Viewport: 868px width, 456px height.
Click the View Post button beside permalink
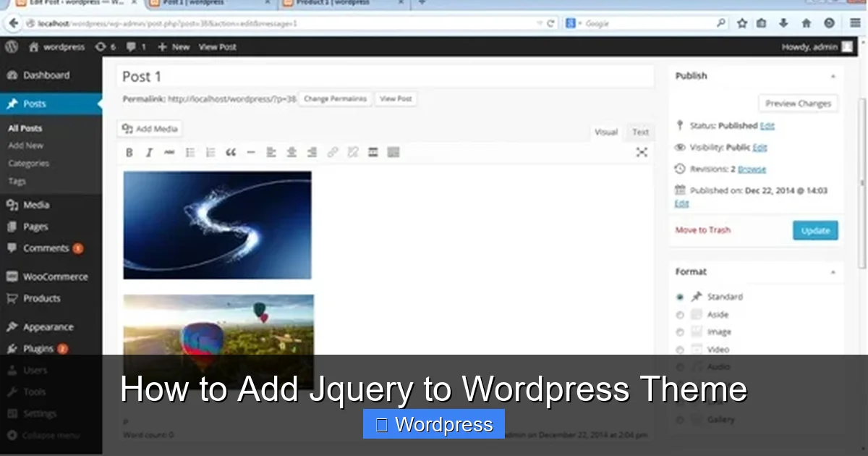tap(396, 98)
